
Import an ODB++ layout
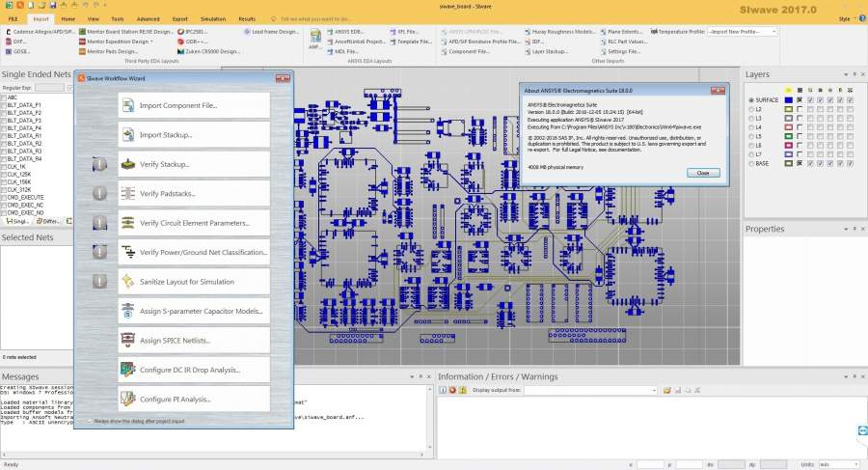(x=192, y=41)
